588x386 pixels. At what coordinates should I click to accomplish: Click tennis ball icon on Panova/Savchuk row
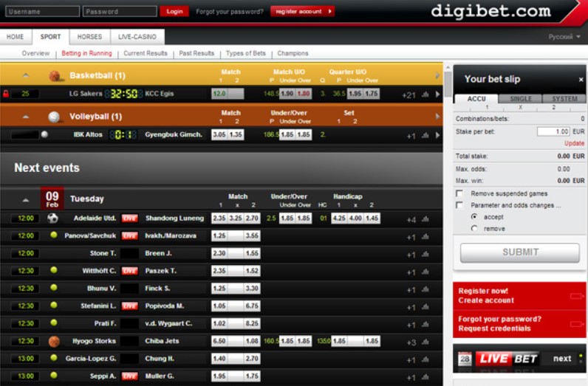click(x=54, y=235)
